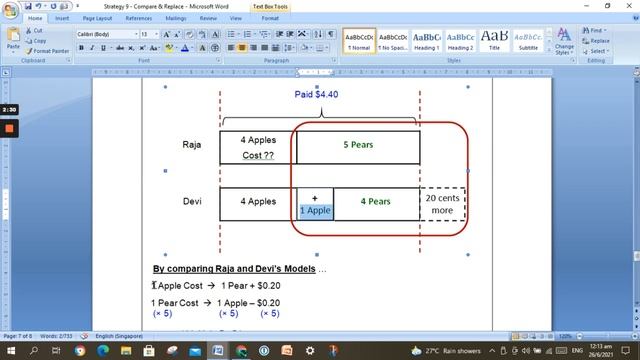Open the References tab
This screenshot has height=360, width=640.
coord(138,18)
